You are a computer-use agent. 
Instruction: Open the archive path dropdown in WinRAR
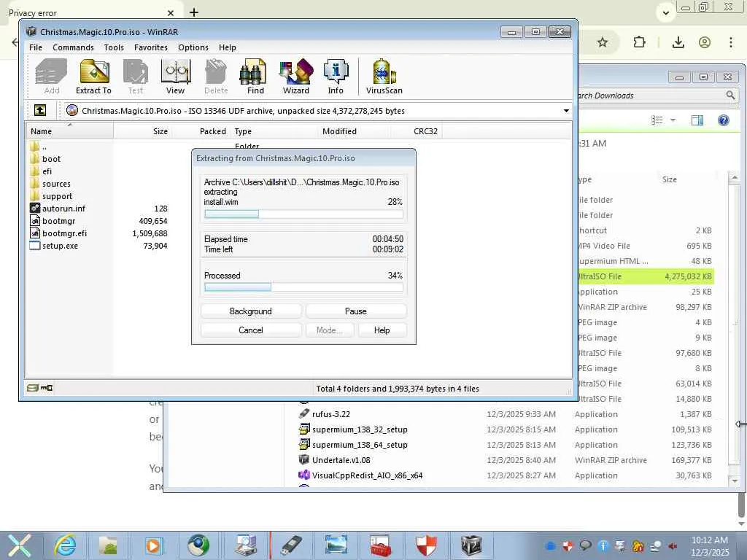[x=566, y=111]
